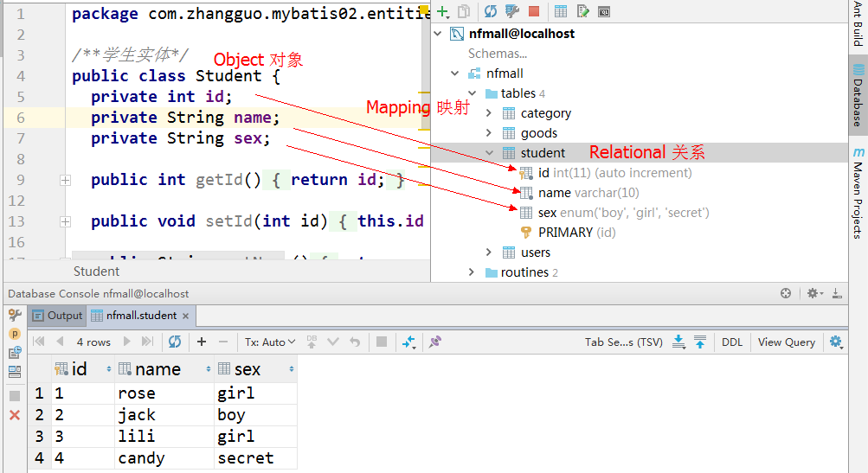Click the import data upload icon
The width and height of the screenshot is (868, 473).
pyautogui.click(x=700, y=342)
